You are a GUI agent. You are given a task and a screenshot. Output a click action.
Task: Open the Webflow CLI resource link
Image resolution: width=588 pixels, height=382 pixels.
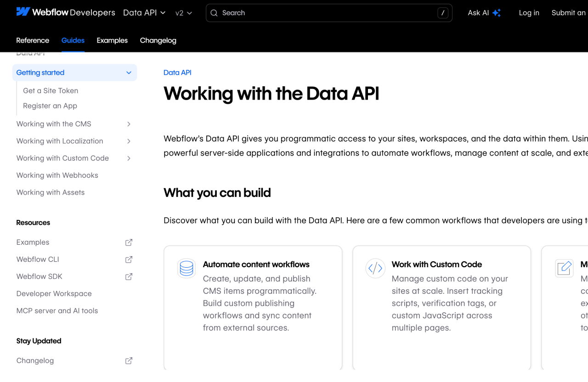click(38, 259)
